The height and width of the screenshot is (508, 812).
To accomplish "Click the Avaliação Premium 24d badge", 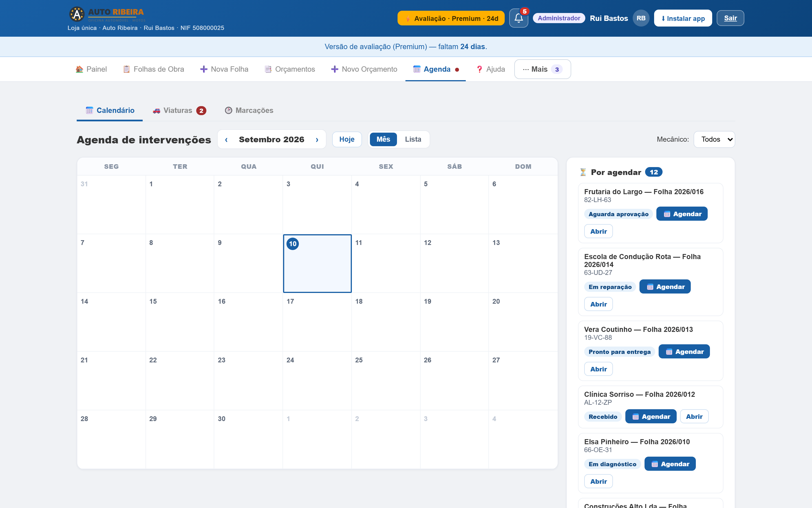I will coord(451,18).
